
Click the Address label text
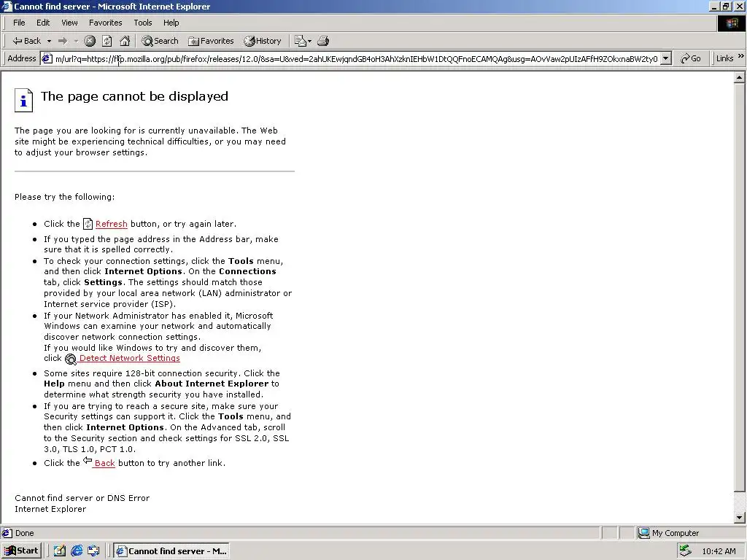pyautogui.click(x=21, y=58)
